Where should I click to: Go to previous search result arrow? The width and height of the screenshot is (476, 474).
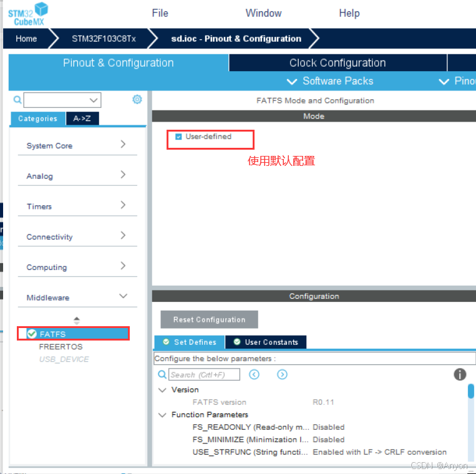pyautogui.click(x=254, y=374)
